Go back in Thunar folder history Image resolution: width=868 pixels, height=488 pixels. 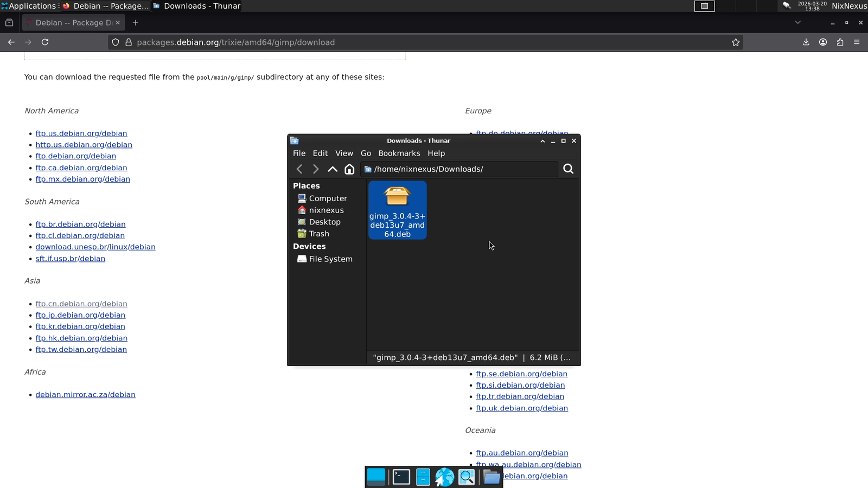299,169
